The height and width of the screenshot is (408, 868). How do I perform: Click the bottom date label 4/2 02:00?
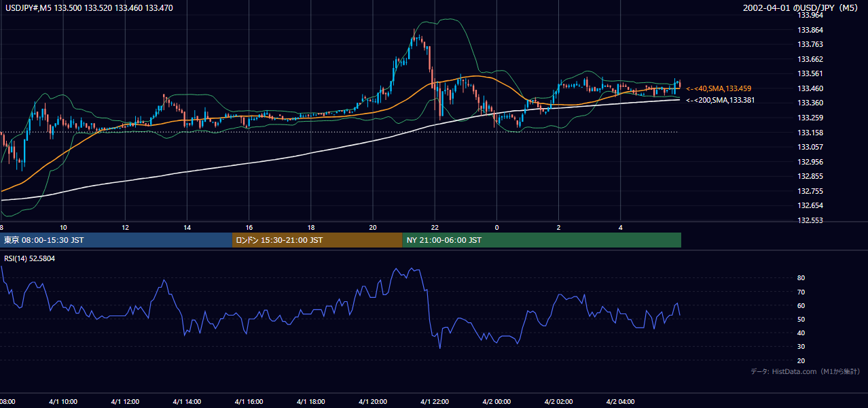click(558, 402)
